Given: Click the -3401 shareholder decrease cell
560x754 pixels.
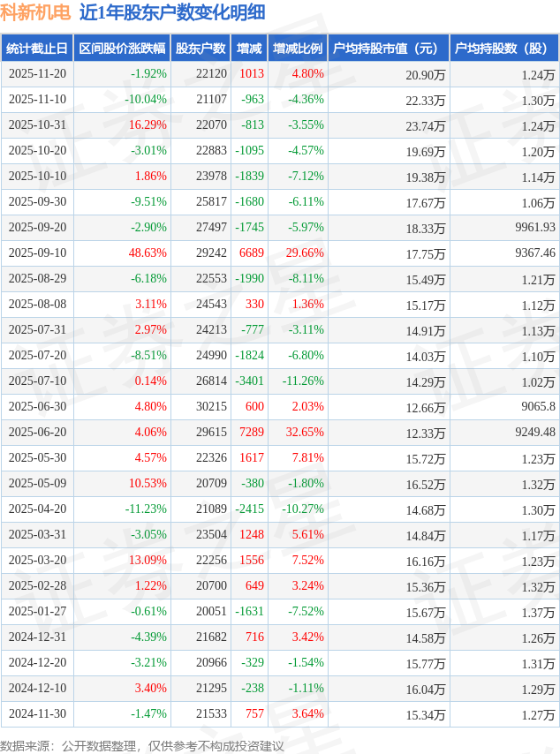Looking at the screenshot, I should (x=250, y=381).
